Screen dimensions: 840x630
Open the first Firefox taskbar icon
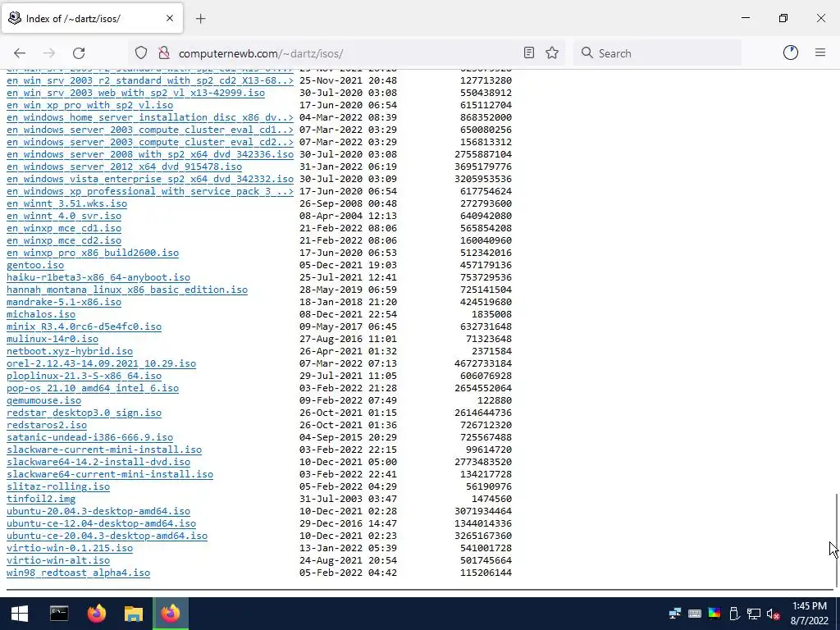pos(97,614)
